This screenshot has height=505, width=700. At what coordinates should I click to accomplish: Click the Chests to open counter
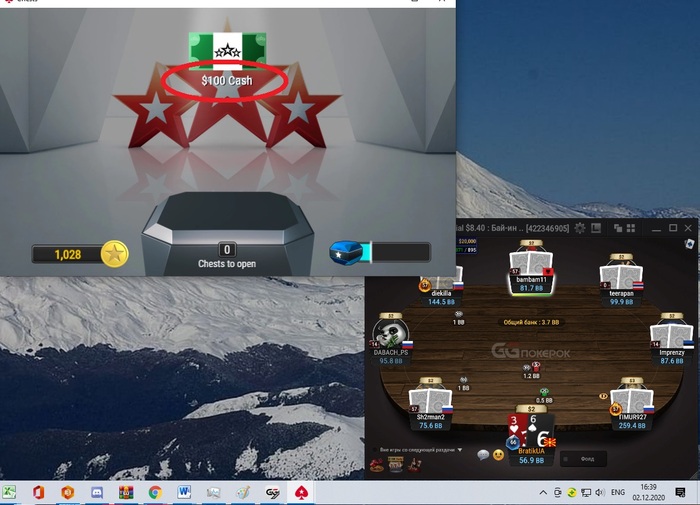[x=227, y=256]
